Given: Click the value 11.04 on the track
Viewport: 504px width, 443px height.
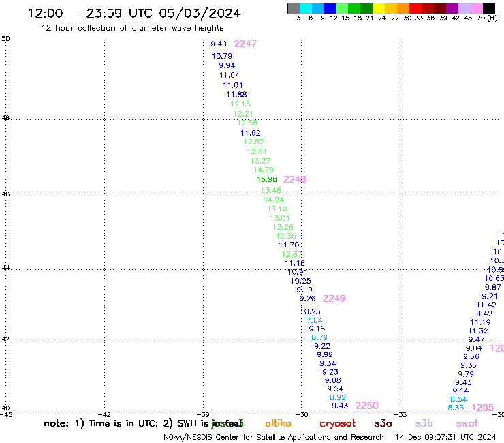Looking at the screenshot, I should (x=230, y=75).
